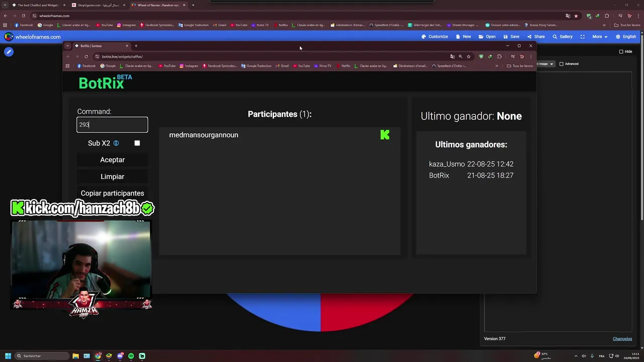Reload the botrix.live page
The image size is (644, 362).
click(x=86, y=56)
